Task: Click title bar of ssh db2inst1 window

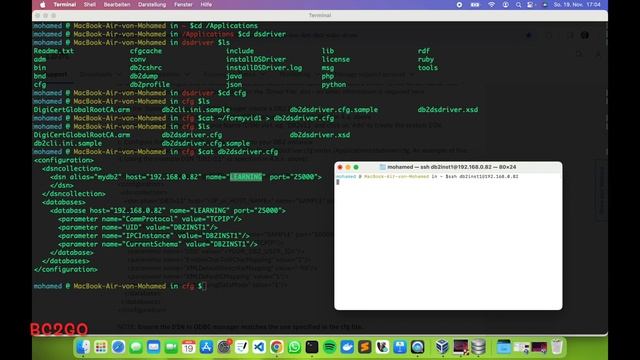Action: point(448,167)
